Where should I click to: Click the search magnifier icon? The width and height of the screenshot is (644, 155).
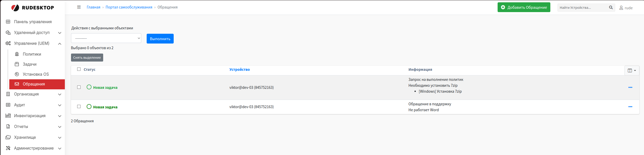tap(611, 7)
